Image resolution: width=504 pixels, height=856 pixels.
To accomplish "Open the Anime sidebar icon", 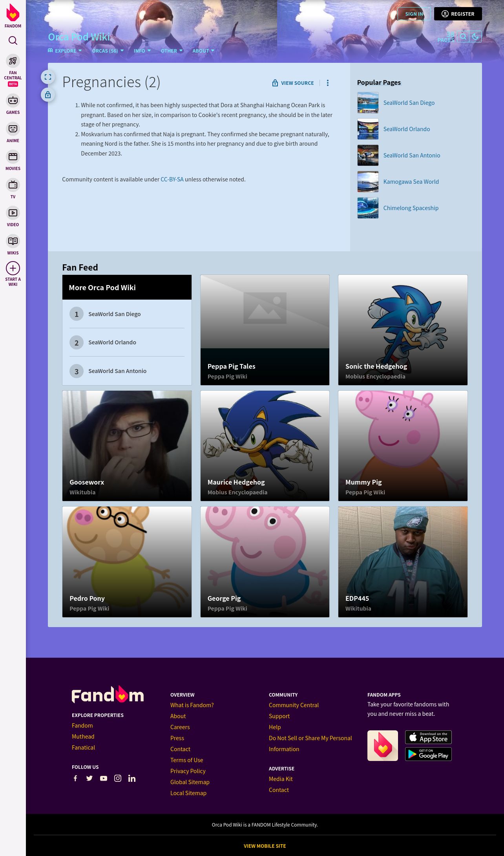I will click(13, 129).
